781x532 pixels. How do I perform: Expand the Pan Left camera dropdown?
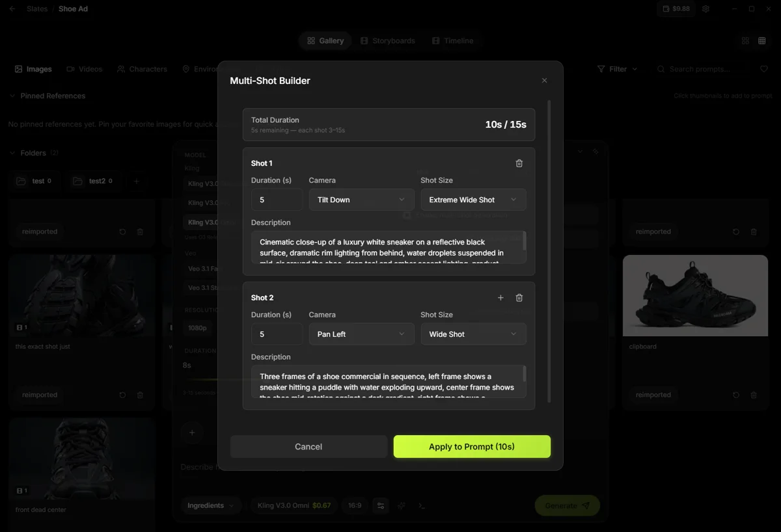(x=361, y=334)
